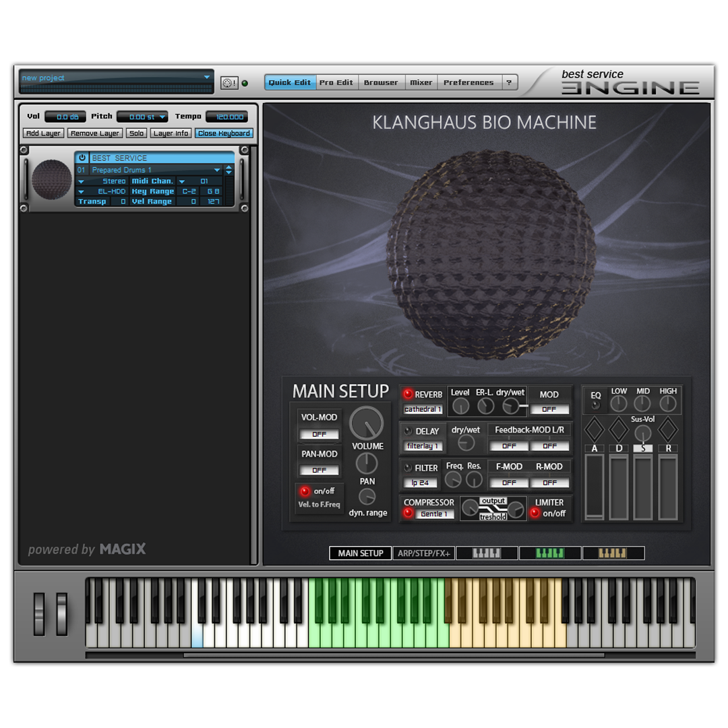
Task: Click the large VOLUME knob
Action: coord(366,423)
